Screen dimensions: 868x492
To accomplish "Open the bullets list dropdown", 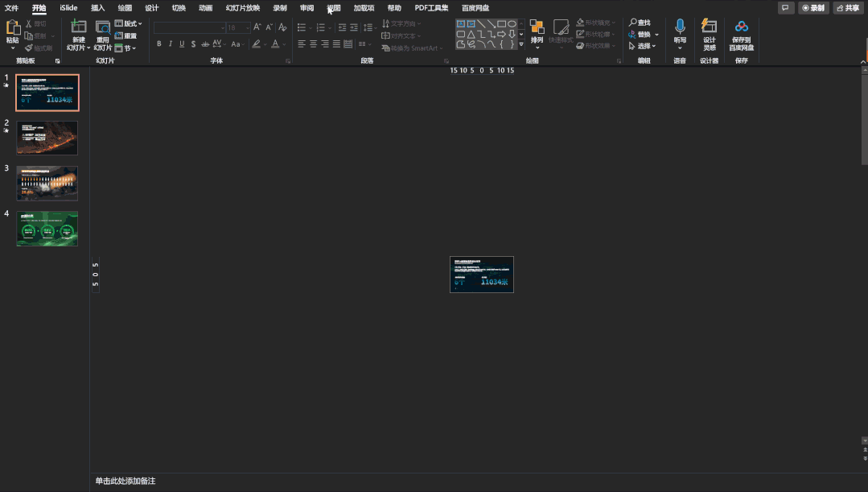I will 311,27.
